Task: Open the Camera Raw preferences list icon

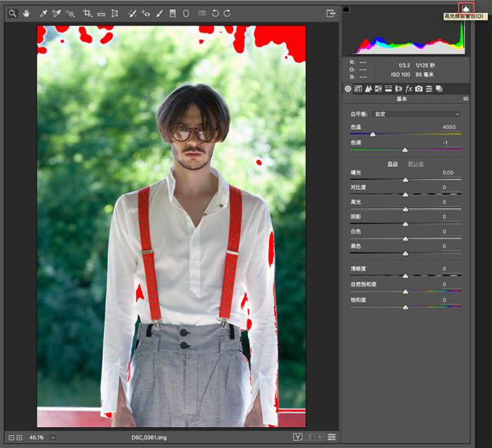Action: 202,13
